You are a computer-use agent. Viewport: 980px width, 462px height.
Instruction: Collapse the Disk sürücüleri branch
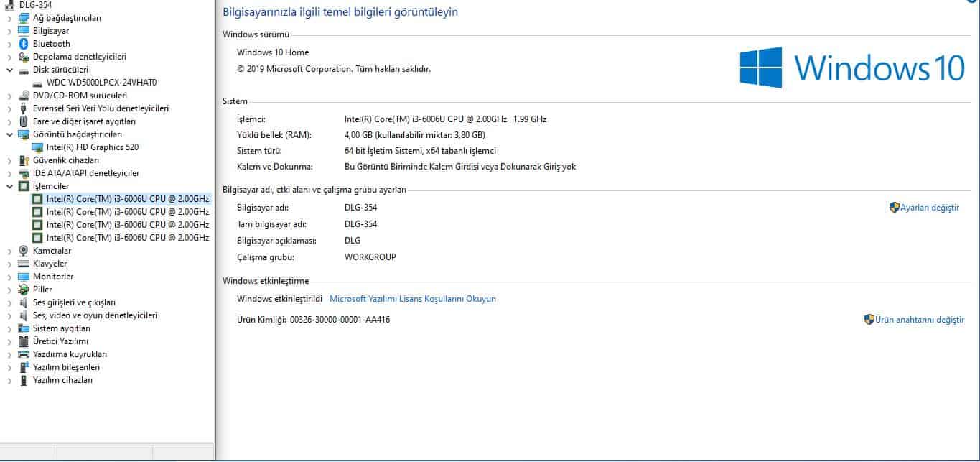pos(9,70)
